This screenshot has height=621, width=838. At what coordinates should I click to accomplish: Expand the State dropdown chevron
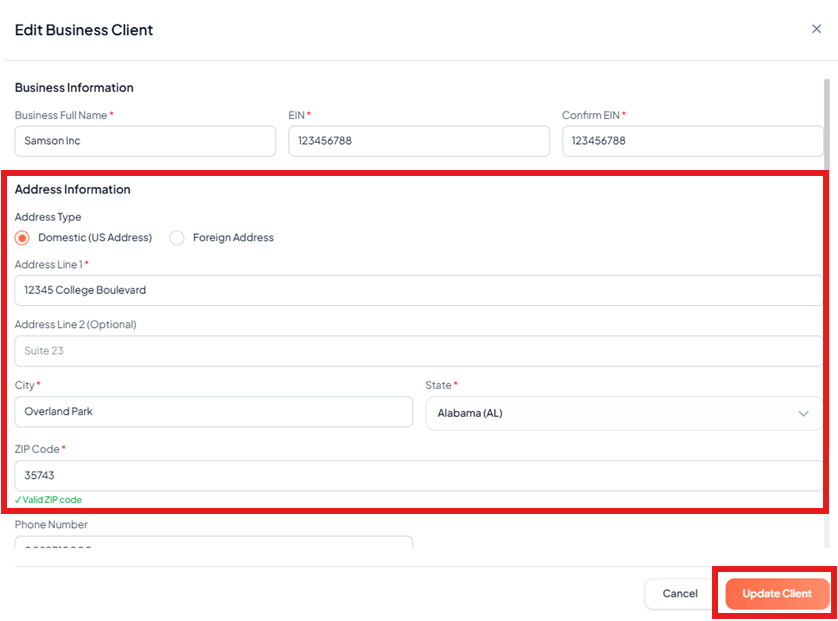pos(804,414)
